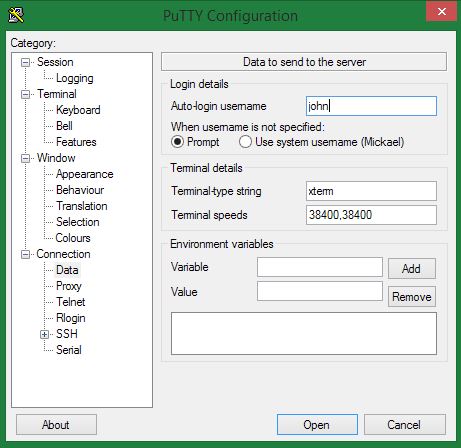Viewport: 461px width, 448px height.
Task: Click the PuTTY icon in title bar
Action: coord(16,15)
